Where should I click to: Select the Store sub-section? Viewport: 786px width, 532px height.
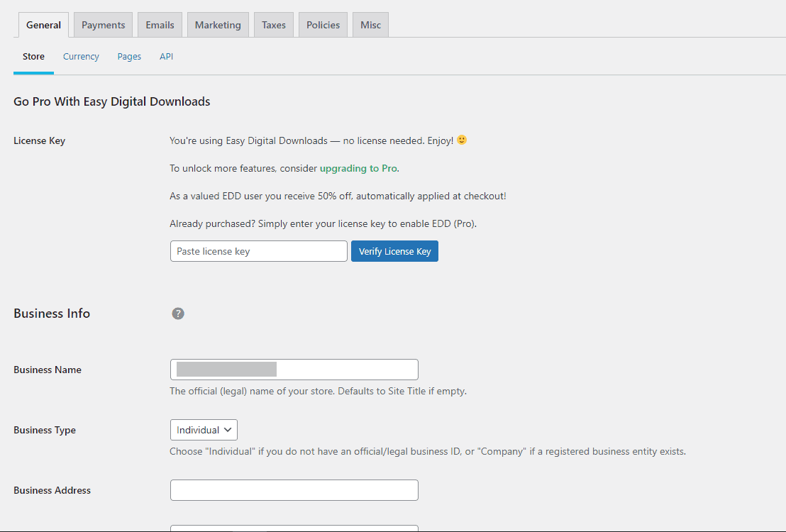pyautogui.click(x=33, y=57)
